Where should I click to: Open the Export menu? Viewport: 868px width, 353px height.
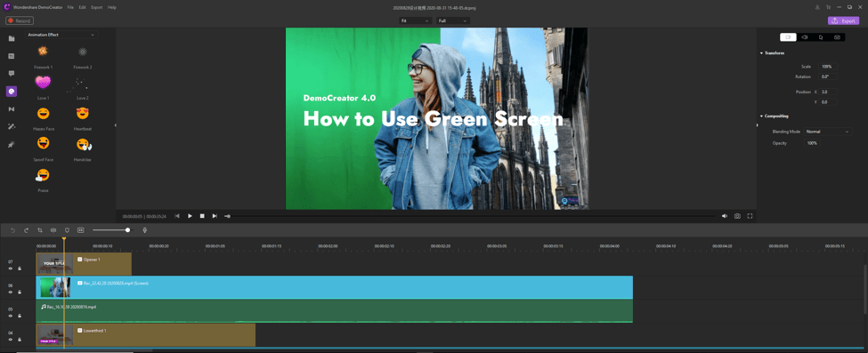pos(97,7)
